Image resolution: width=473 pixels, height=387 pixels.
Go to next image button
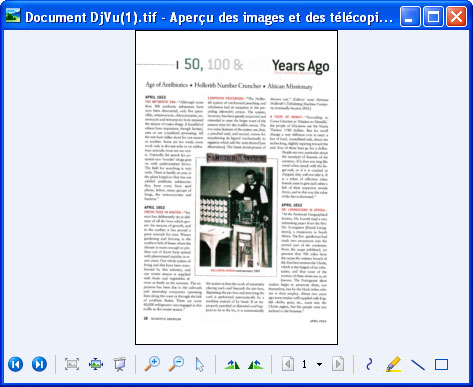(39, 364)
